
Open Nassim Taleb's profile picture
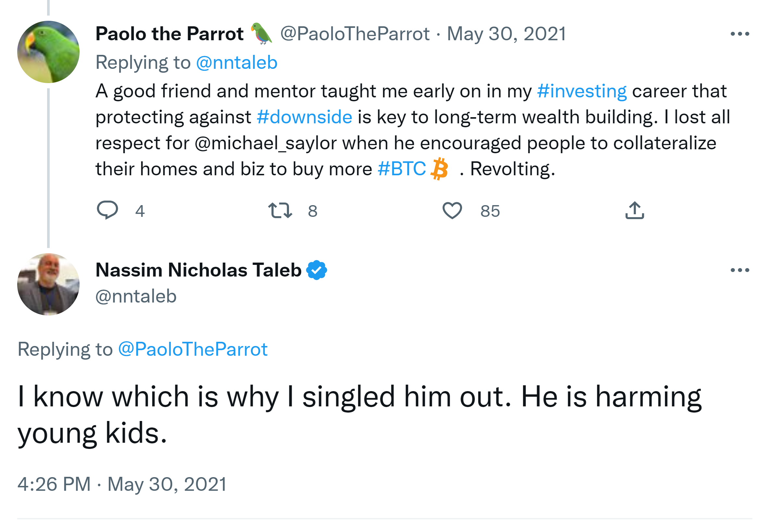coord(48,284)
